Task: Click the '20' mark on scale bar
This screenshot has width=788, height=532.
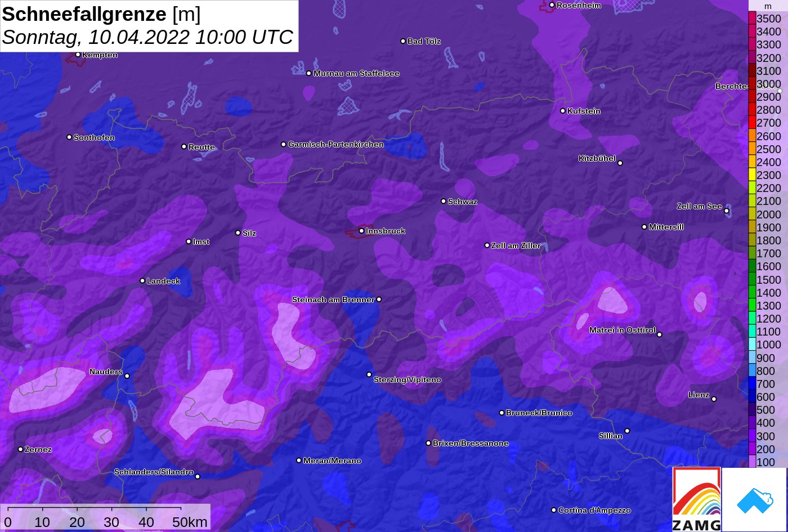Action: tap(77, 522)
